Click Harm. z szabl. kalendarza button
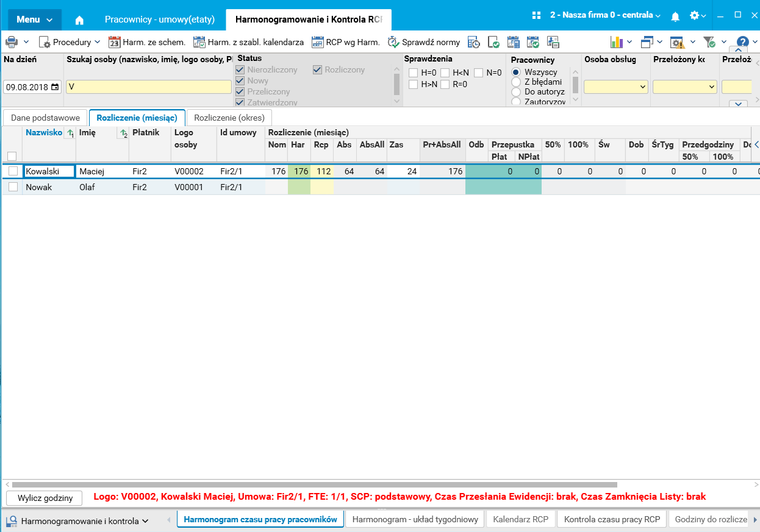Image resolution: width=760 pixels, height=532 pixels. [248, 42]
